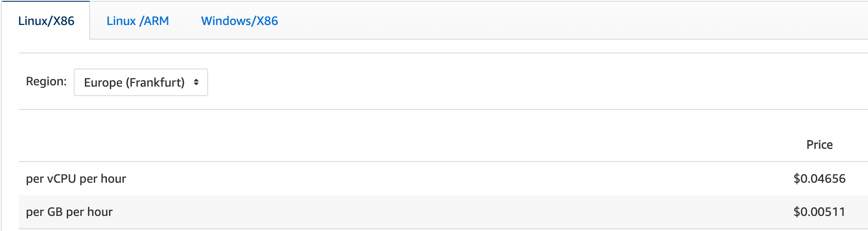Open the Linux /ARM pricing tab

coord(137,21)
